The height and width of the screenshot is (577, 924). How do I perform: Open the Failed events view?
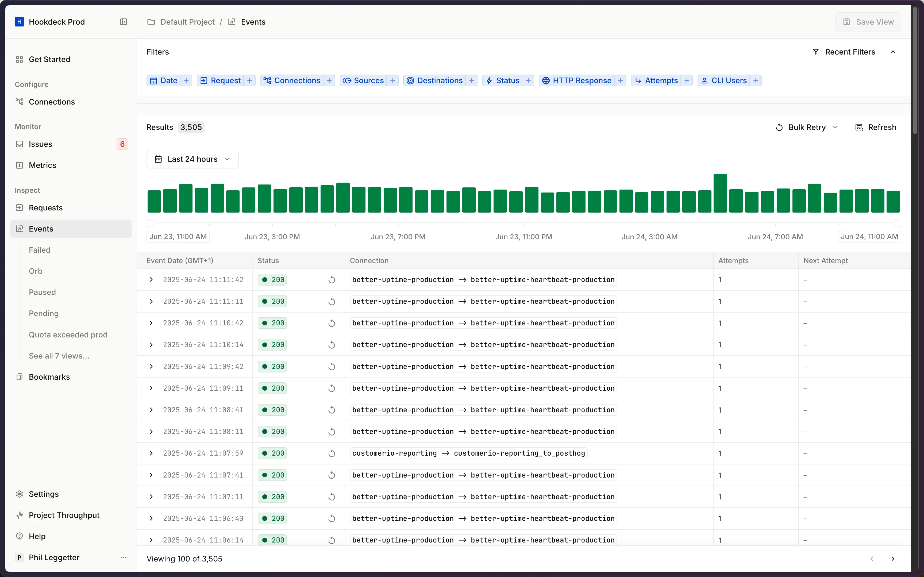(x=40, y=250)
